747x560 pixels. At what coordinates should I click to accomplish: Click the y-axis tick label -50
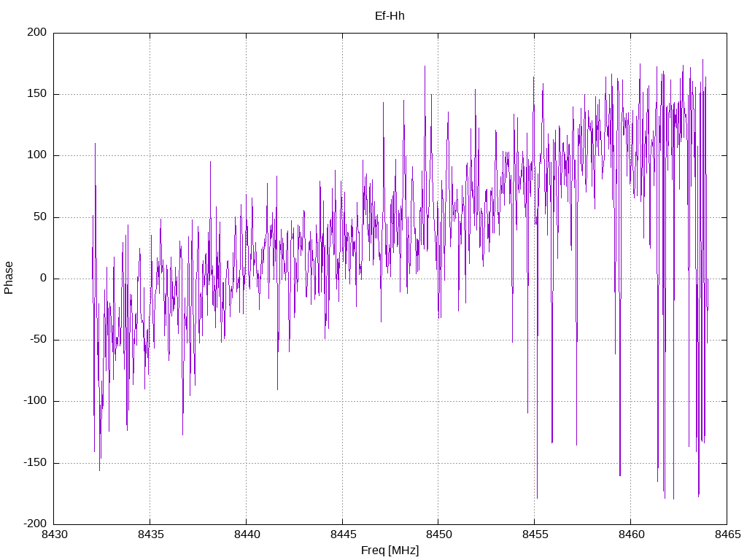[x=39, y=340]
